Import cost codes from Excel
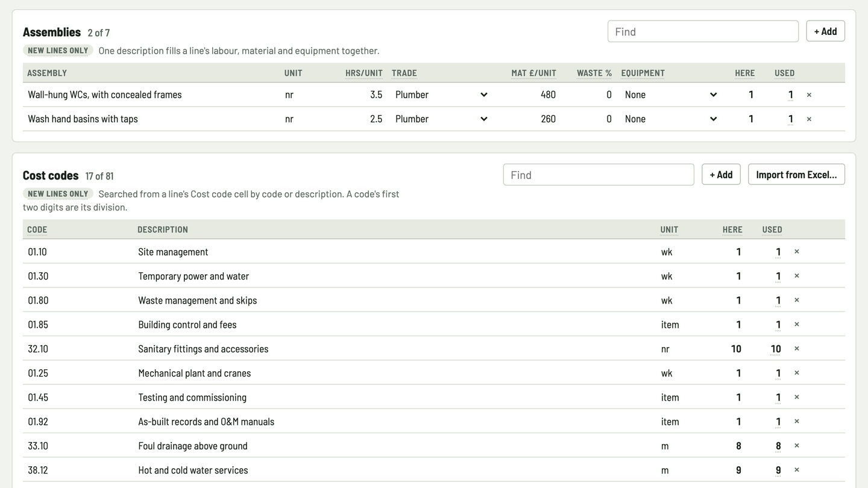This screenshot has height=488, width=868. point(796,175)
